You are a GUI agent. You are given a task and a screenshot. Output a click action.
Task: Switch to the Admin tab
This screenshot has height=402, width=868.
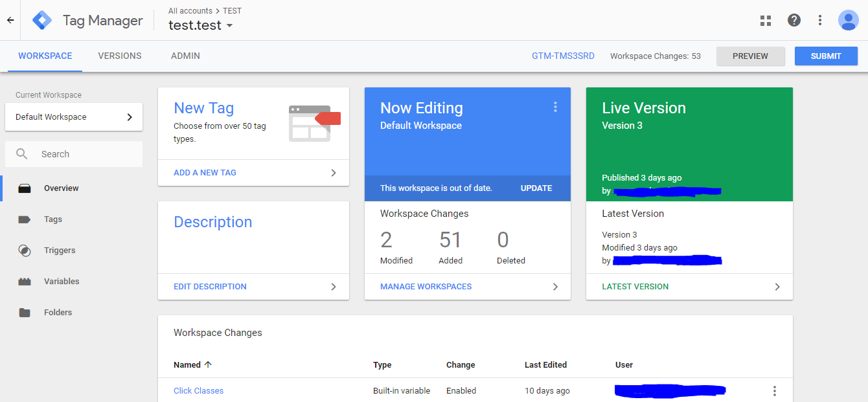[x=185, y=56]
